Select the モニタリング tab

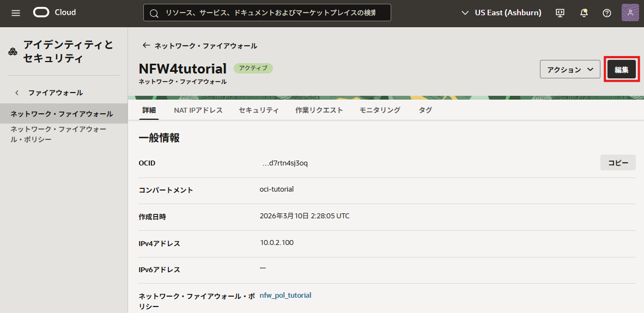point(380,110)
